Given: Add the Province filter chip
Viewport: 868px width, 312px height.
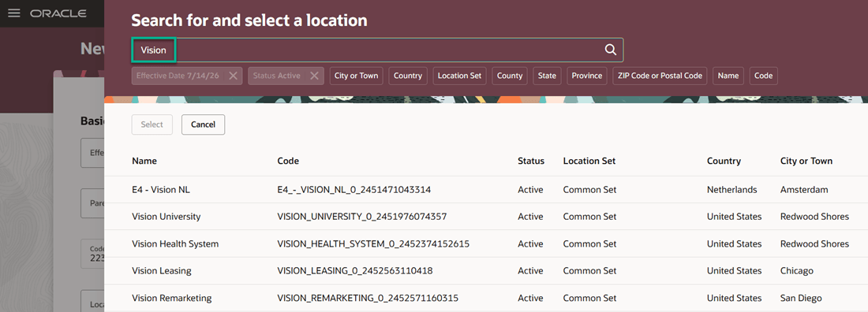Looking at the screenshot, I should click(587, 76).
